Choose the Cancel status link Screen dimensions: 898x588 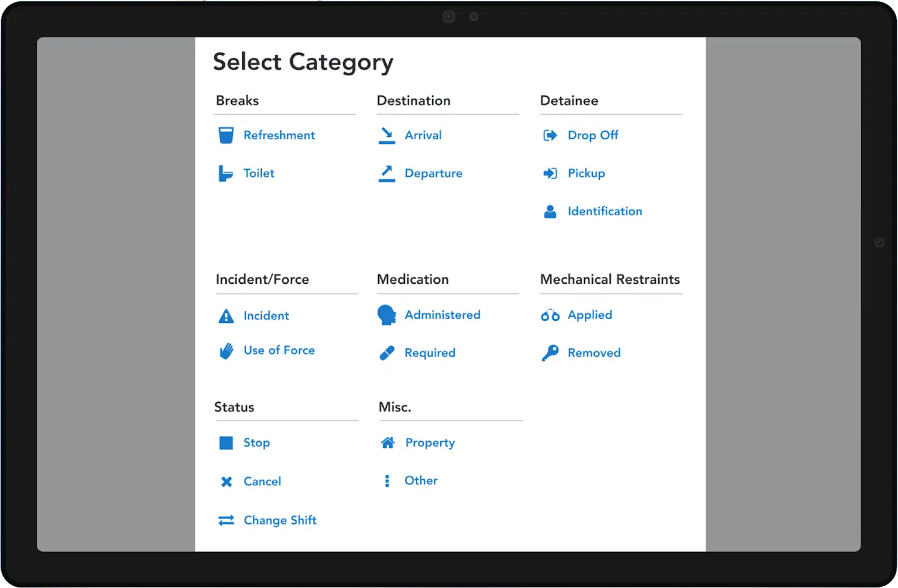click(262, 481)
